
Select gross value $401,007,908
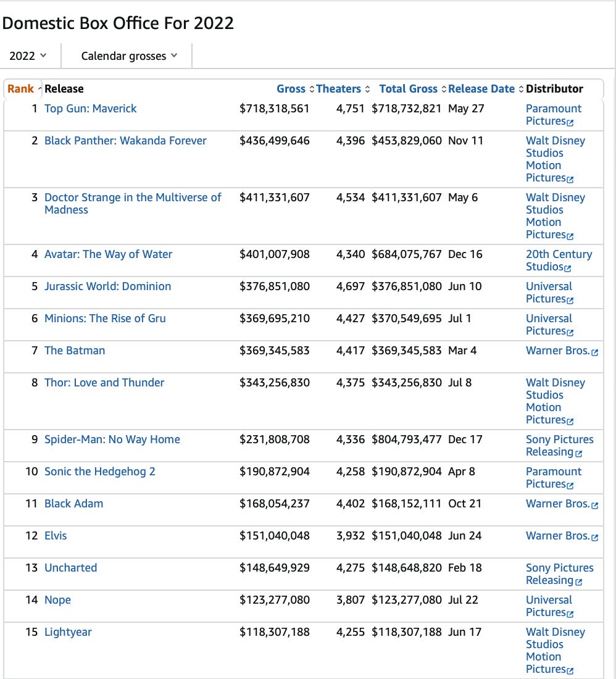point(275,254)
